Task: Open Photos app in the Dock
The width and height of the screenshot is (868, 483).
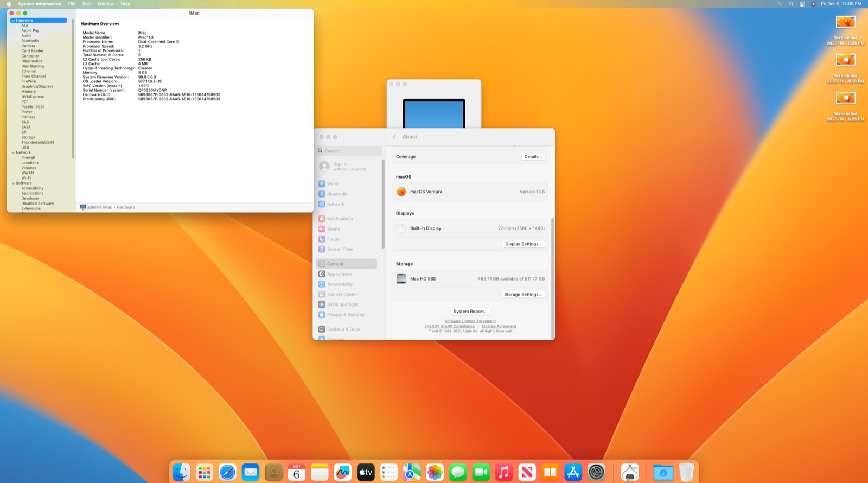Action: [435, 472]
